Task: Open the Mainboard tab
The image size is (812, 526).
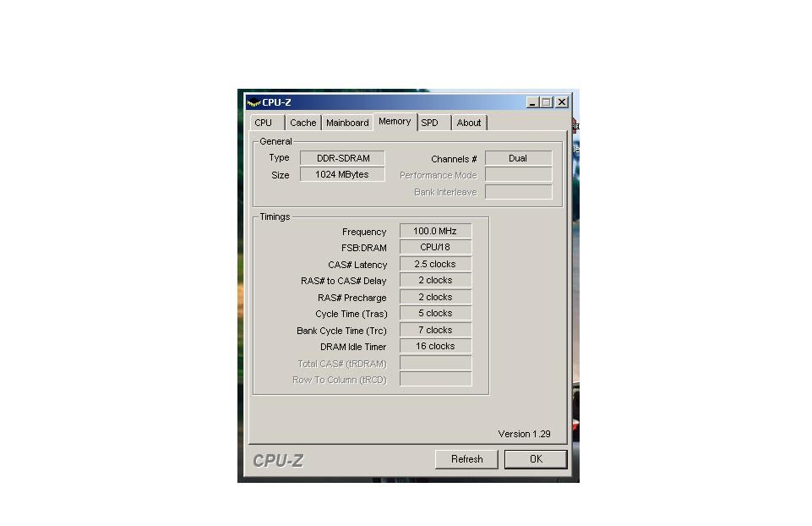Action: 347,123
